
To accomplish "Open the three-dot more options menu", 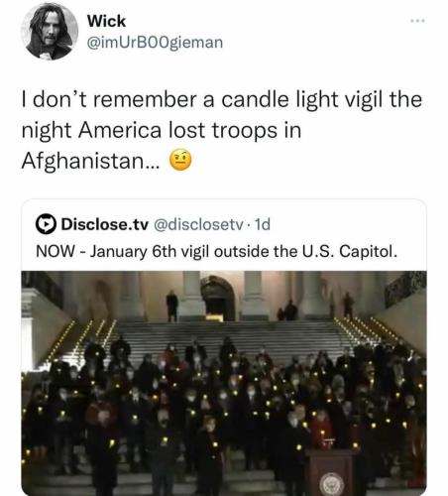I will 417,21.
